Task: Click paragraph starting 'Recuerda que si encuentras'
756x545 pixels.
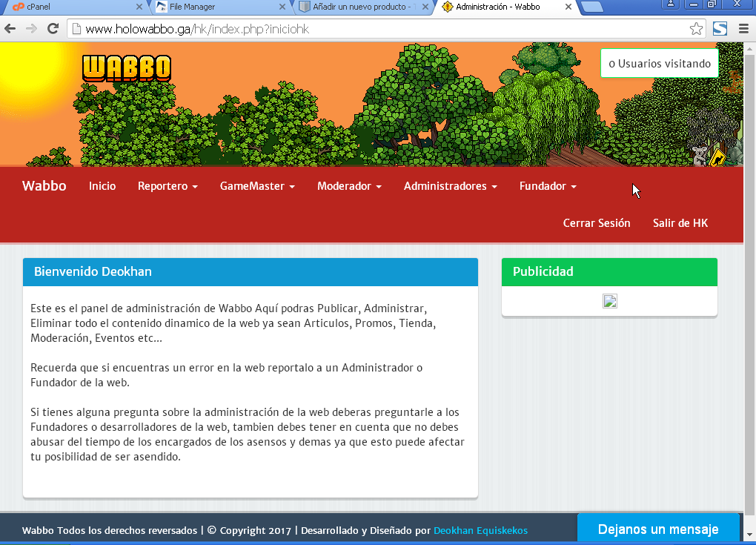Action: (x=227, y=375)
